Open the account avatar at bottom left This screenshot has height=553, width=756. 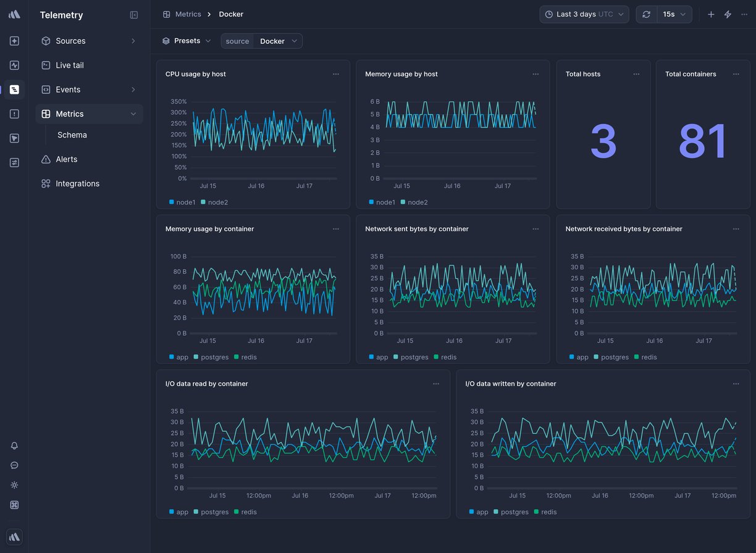point(14,537)
